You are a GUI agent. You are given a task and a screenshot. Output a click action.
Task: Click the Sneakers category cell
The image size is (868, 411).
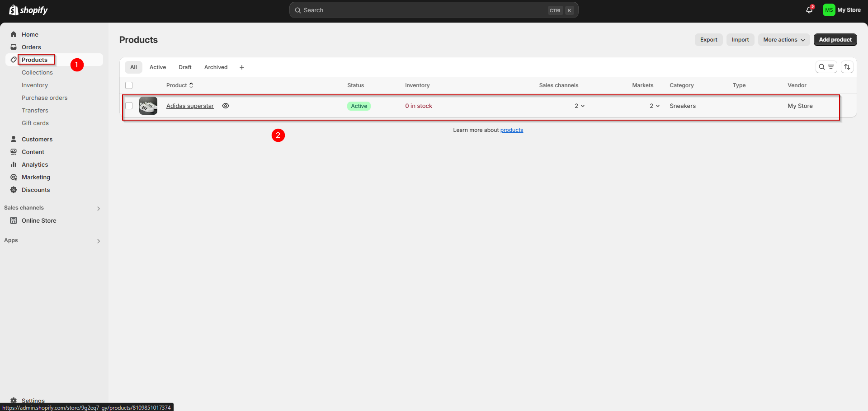(683, 106)
